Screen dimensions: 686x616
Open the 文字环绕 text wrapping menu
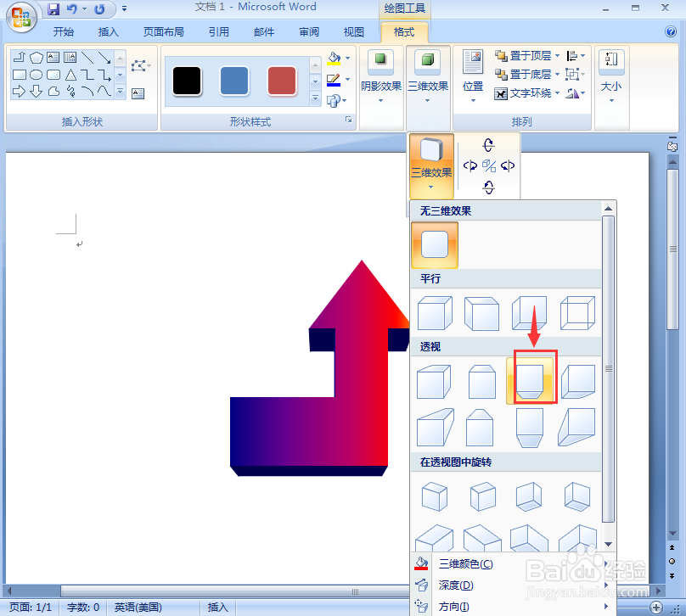point(526,93)
